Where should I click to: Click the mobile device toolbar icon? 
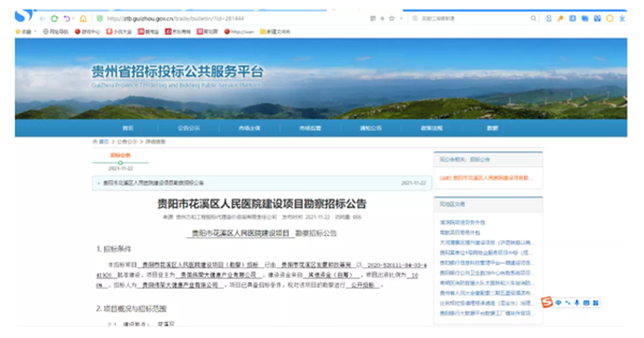(x=548, y=19)
